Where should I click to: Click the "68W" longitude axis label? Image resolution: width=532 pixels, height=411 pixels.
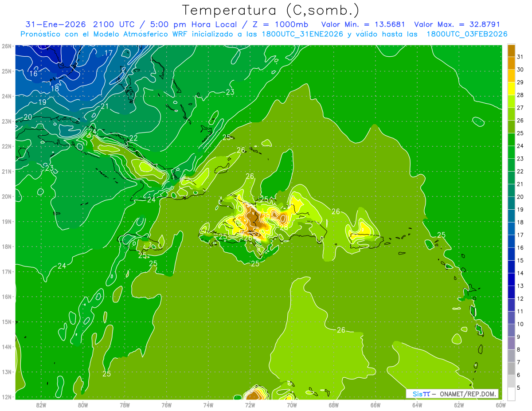click(334, 405)
